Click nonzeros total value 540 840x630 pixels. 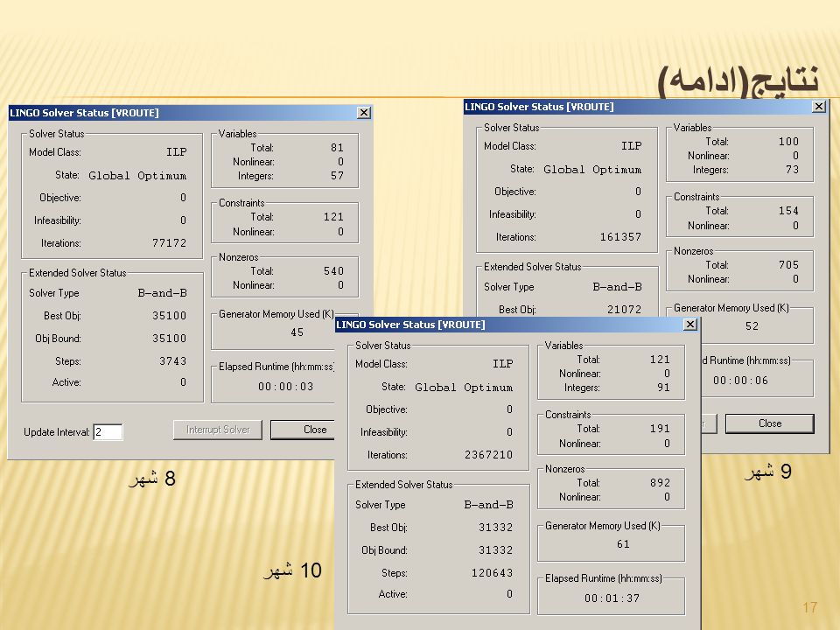pyautogui.click(x=333, y=270)
